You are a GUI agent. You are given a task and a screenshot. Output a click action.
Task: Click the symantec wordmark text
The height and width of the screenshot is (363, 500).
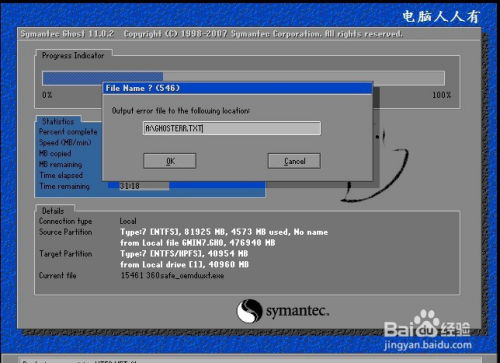pos(298,311)
